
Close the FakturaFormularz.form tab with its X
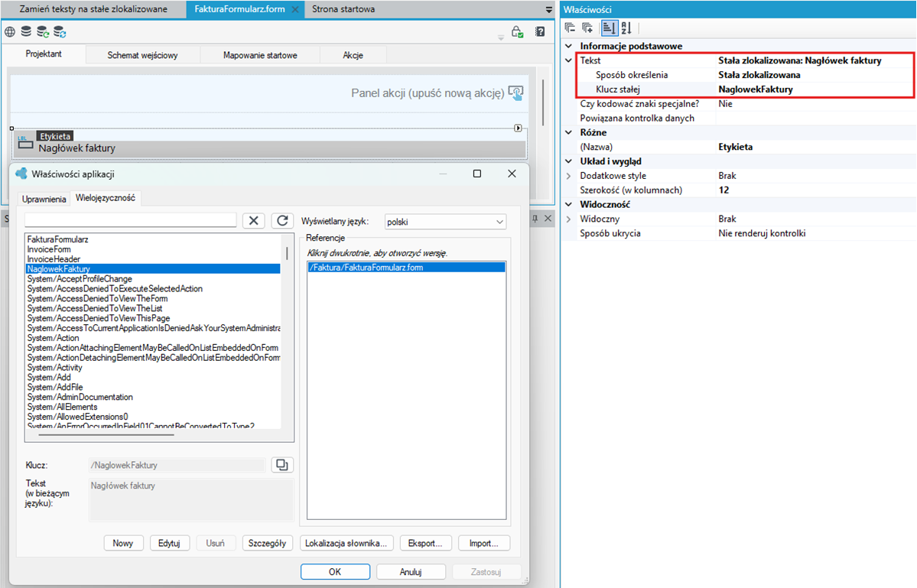[294, 9]
